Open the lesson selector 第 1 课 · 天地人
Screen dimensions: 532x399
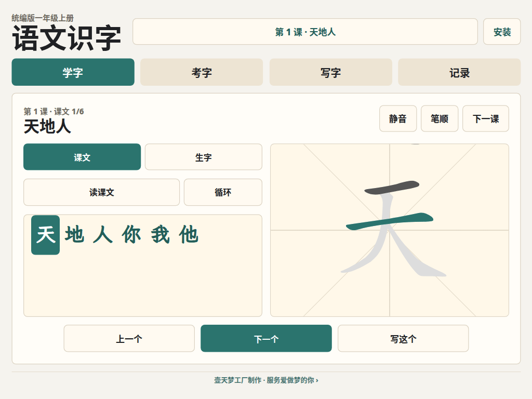coord(305,32)
